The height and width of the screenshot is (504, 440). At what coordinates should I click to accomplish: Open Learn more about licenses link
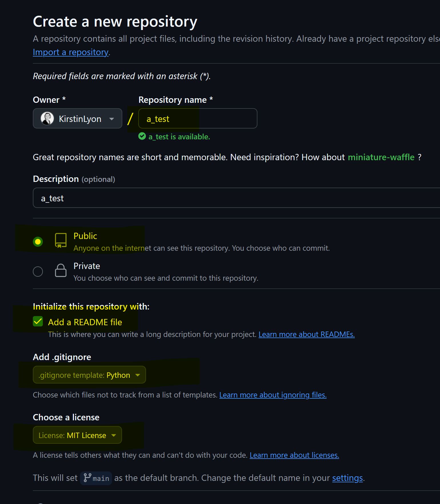pos(294,455)
